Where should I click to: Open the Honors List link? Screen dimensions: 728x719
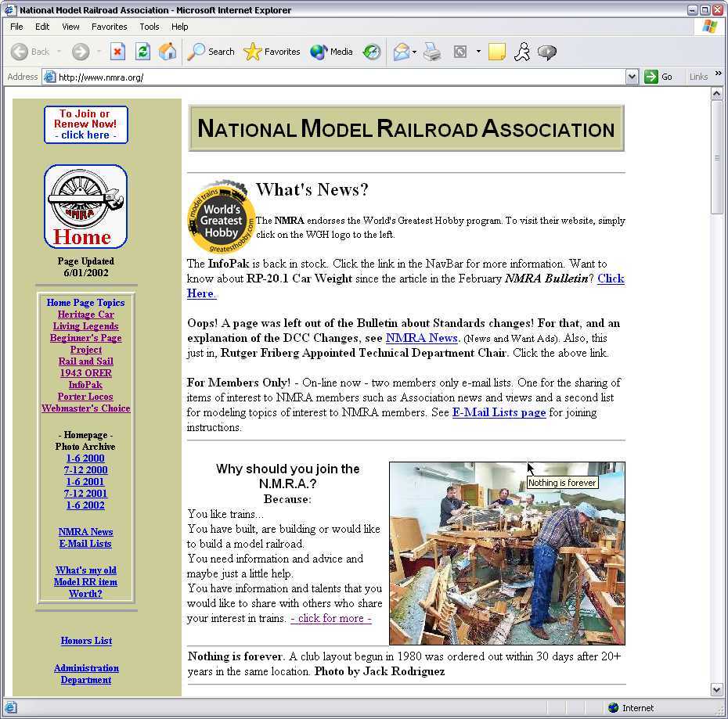pyautogui.click(x=86, y=641)
